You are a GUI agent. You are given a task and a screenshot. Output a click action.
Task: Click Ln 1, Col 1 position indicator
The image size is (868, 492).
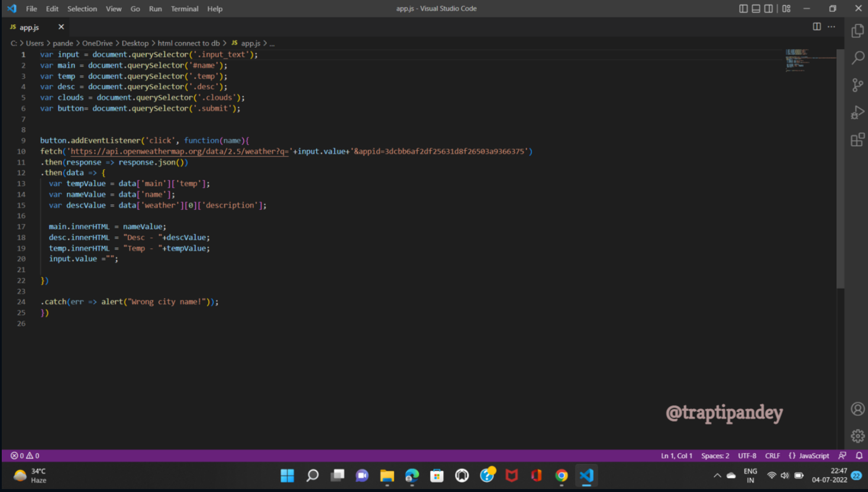(676, 455)
